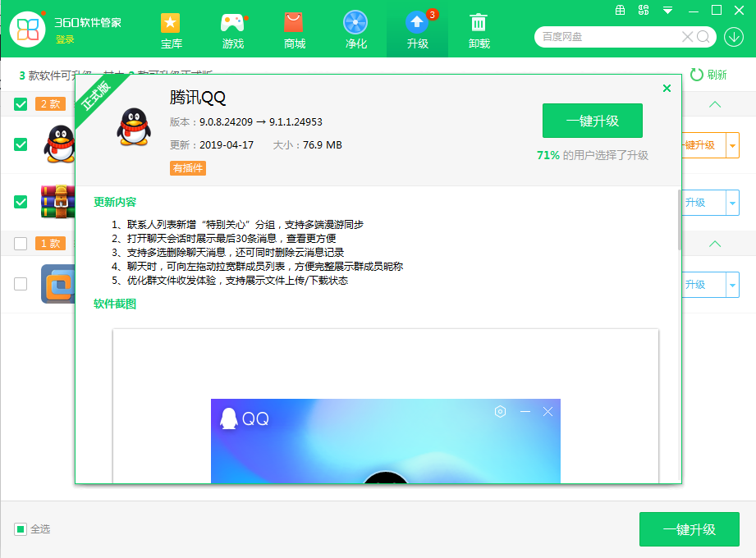Click the popup vertical scrollbar
Viewport: 756px width, 558px height.
click(680, 220)
